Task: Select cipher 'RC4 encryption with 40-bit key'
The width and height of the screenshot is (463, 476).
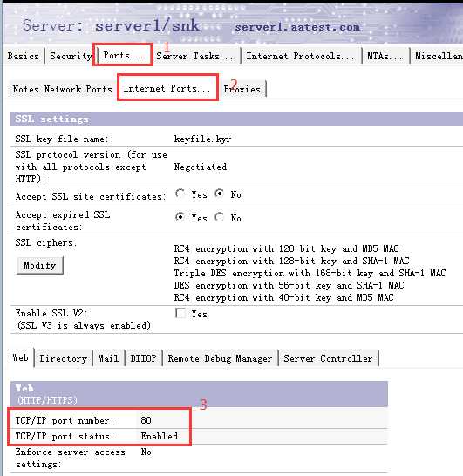Action: point(283,297)
